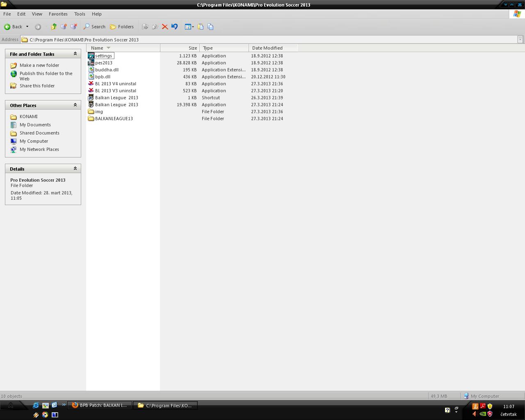Screen dimensions: 525x420
Task: Click the Copy toolbar icon
Action: coord(210,27)
